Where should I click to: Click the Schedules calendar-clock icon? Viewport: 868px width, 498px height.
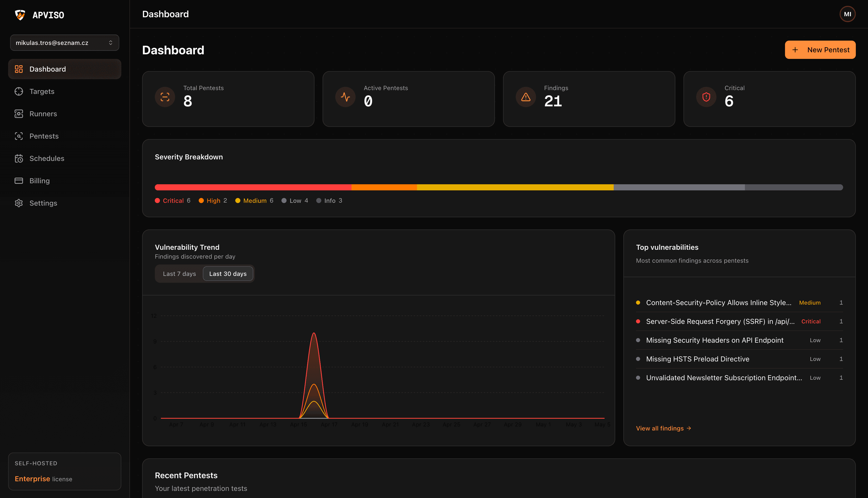click(x=19, y=158)
